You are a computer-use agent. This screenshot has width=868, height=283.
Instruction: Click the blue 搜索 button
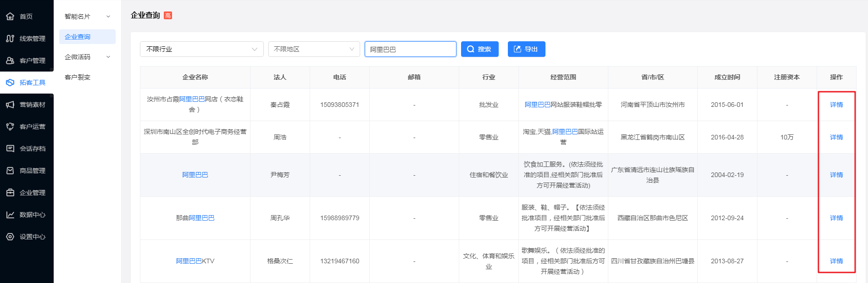pos(480,49)
